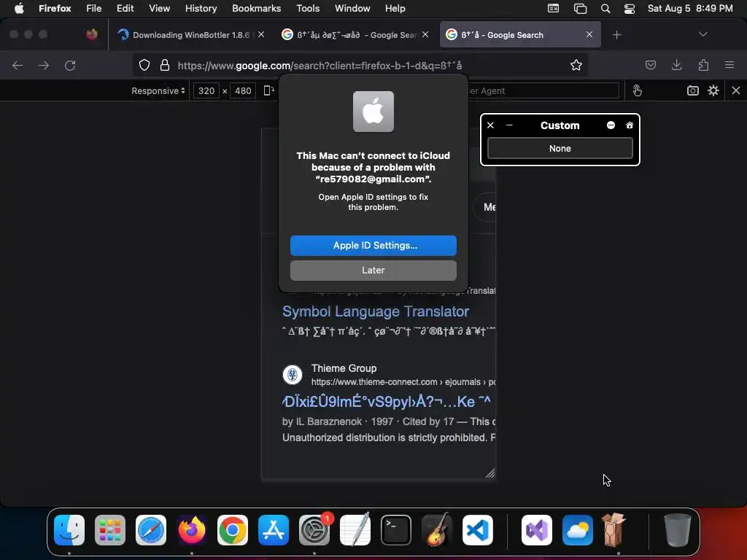Open the Tools menu

tap(308, 8)
